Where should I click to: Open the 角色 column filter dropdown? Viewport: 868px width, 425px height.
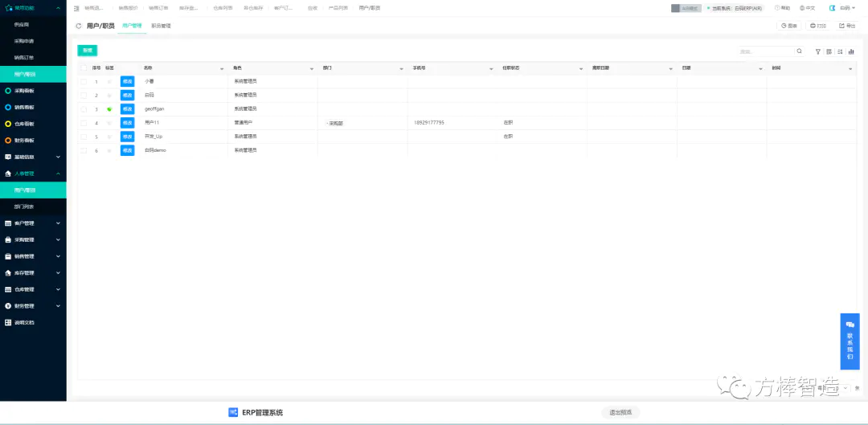312,69
